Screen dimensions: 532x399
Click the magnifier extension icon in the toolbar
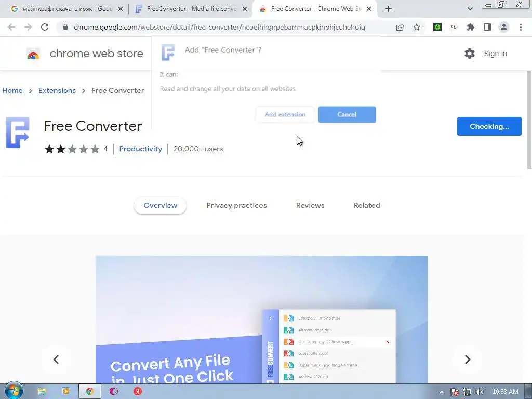pyautogui.click(x=454, y=27)
